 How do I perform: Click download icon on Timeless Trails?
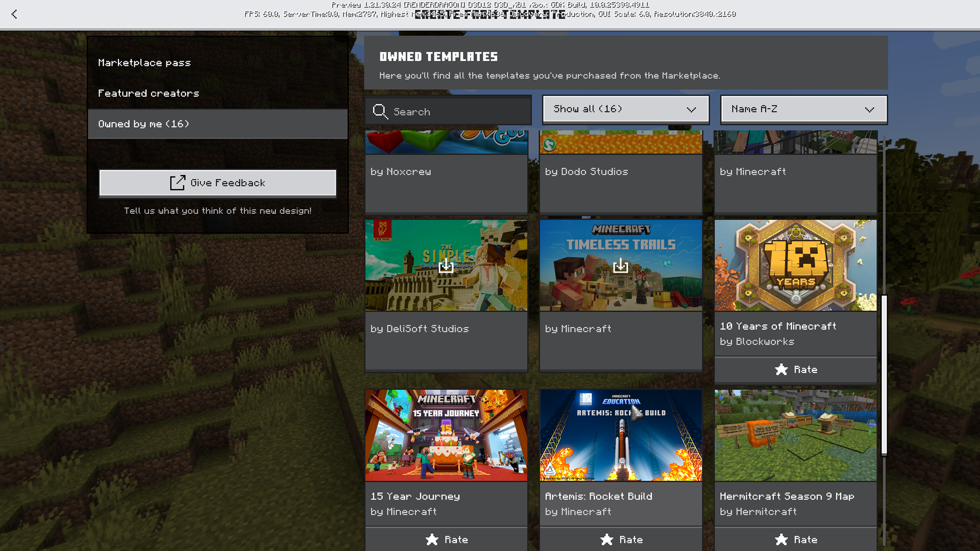coord(621,265)
